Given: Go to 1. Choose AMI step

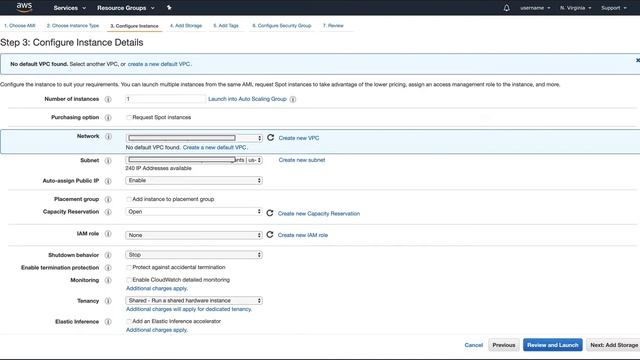Looking at the screenshot, I should 20,26.
